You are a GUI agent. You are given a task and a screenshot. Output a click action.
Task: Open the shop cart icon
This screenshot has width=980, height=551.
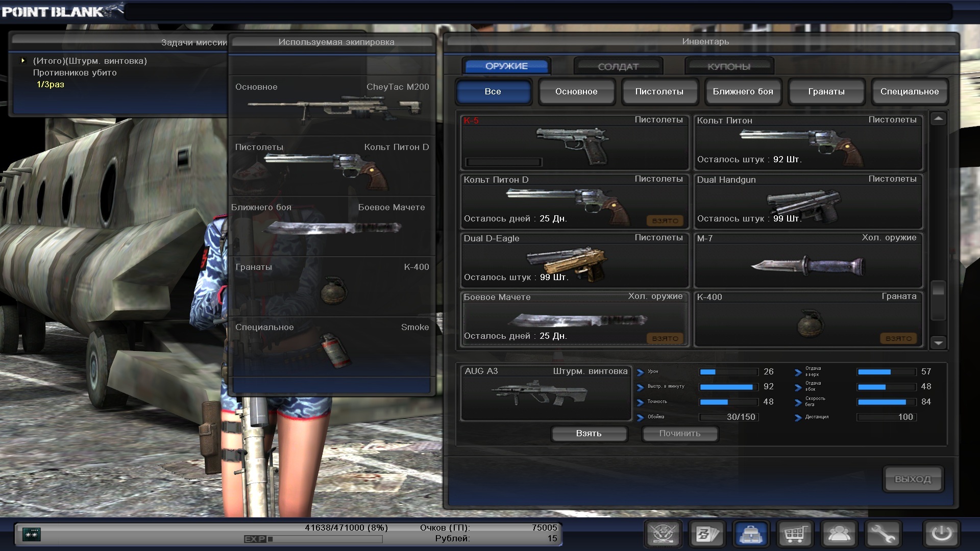tap(795, 534)
